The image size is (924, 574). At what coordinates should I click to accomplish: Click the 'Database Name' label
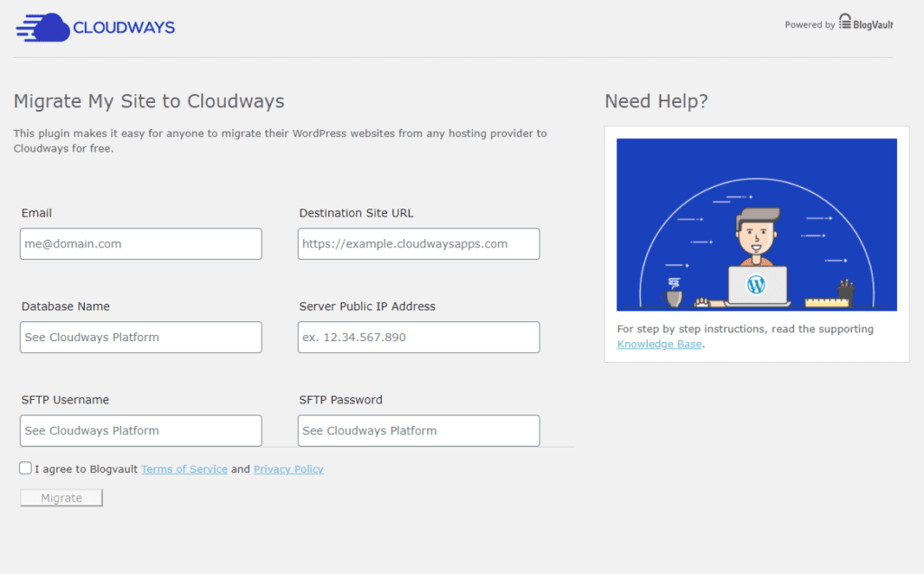point(65,307)
